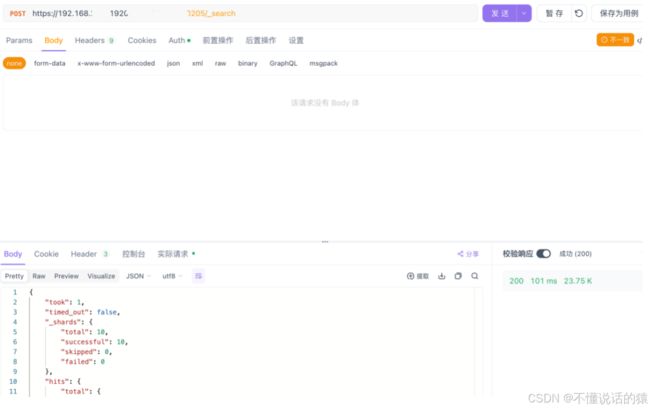Copy the response body to clipboard
This screenshot has height=409, width=650.
click(x=458, y=276)
